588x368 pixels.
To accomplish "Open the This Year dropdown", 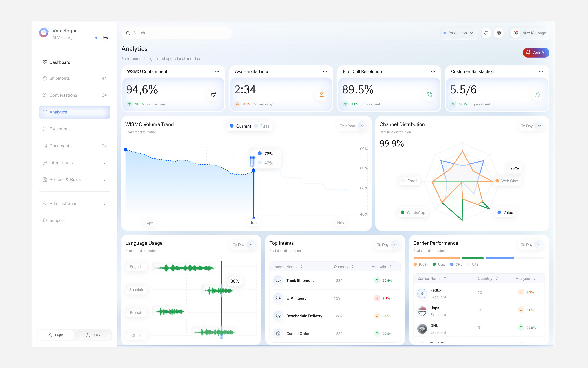I will coord(352,126).
